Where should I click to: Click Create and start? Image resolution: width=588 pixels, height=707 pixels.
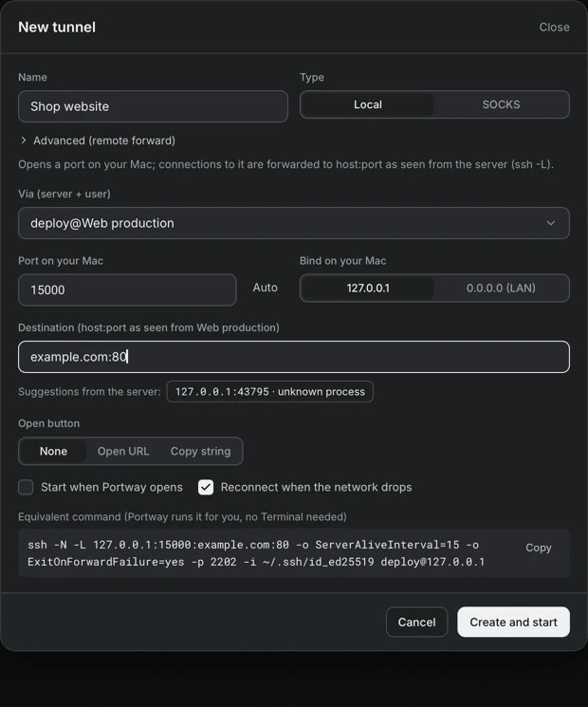click(x=513, y=623)
